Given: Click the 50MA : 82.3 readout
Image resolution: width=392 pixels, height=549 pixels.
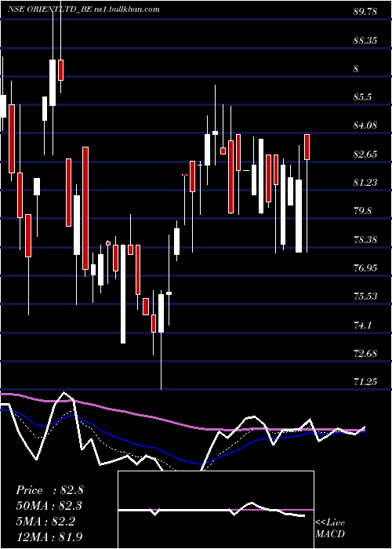Looking at the screenshot, I should coord(49,506).
